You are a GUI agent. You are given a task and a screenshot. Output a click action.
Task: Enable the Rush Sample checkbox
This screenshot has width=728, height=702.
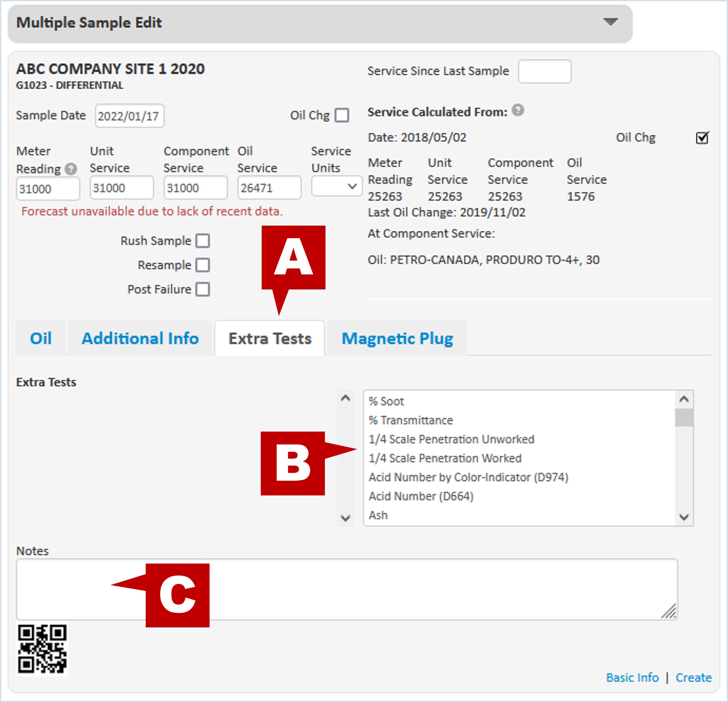click(203, 241)
